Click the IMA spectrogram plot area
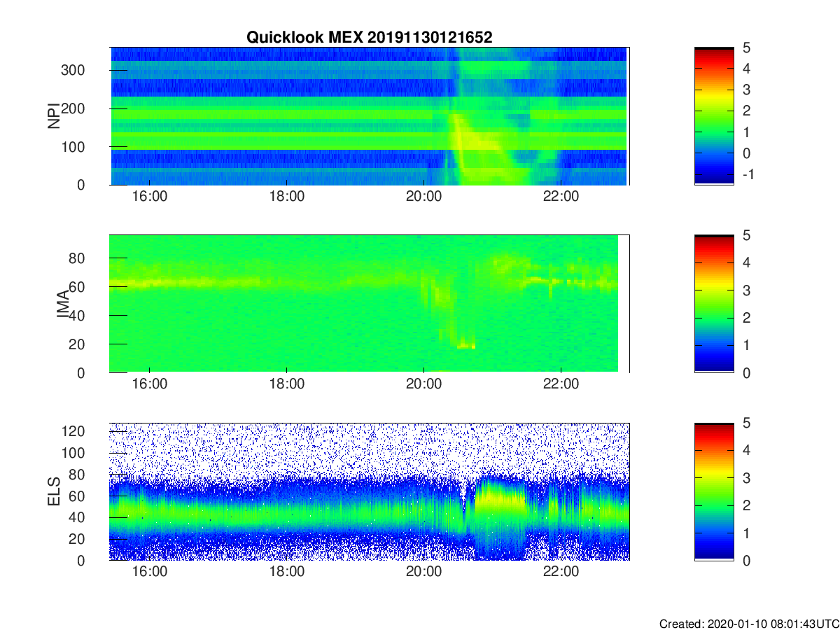 pos(370,304)
